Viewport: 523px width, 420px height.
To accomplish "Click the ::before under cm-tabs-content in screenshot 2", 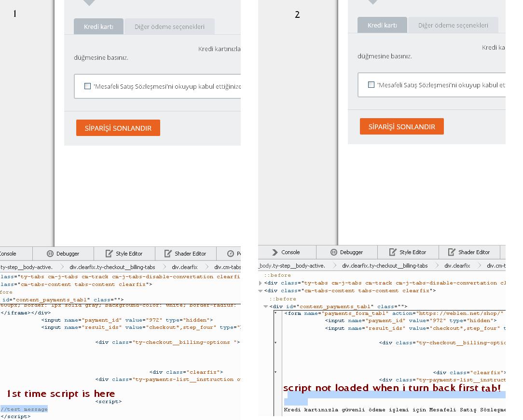I will tap(283, 299).
